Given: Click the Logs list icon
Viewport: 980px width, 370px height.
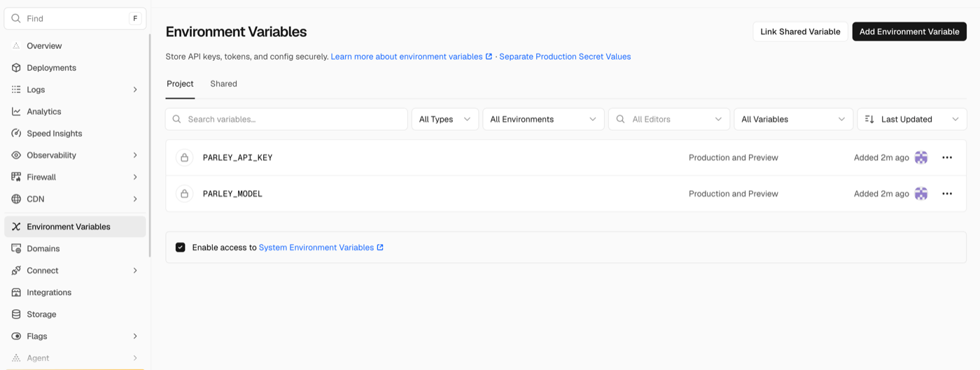Looking at the screenshot, I should [16, 90].
